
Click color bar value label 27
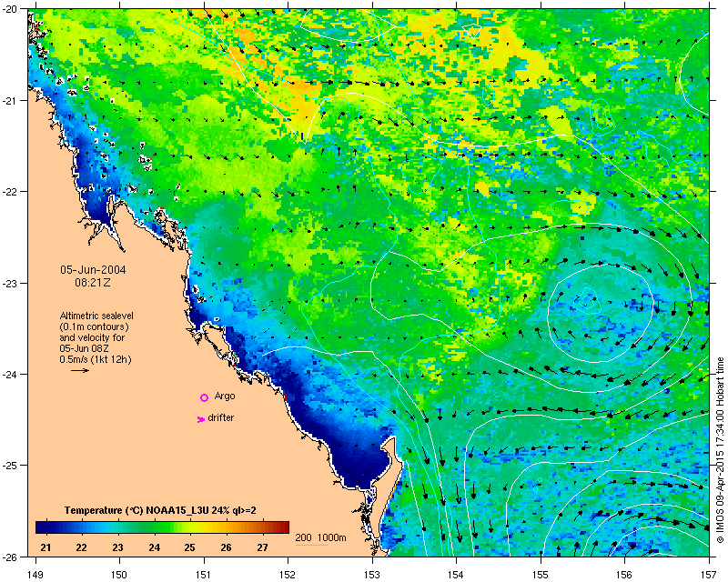[x=262, y=547]
